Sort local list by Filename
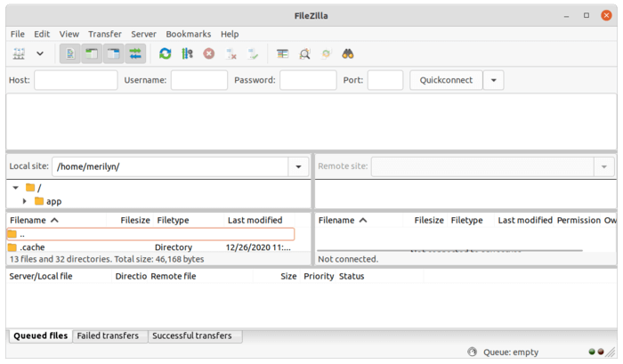This screenshot has height=364, width=623. click(x=56, y=220)
